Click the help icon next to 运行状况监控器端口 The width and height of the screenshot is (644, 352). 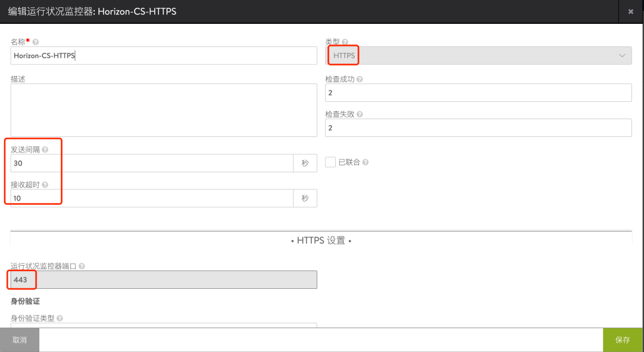pyautogui.click(x=82, y=266)
